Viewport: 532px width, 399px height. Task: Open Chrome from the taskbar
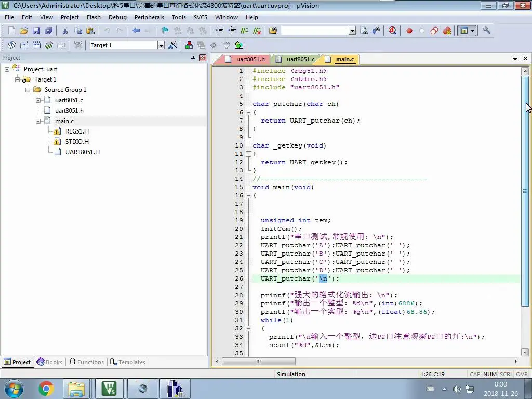pyautogui.click(x=46, y=389)
